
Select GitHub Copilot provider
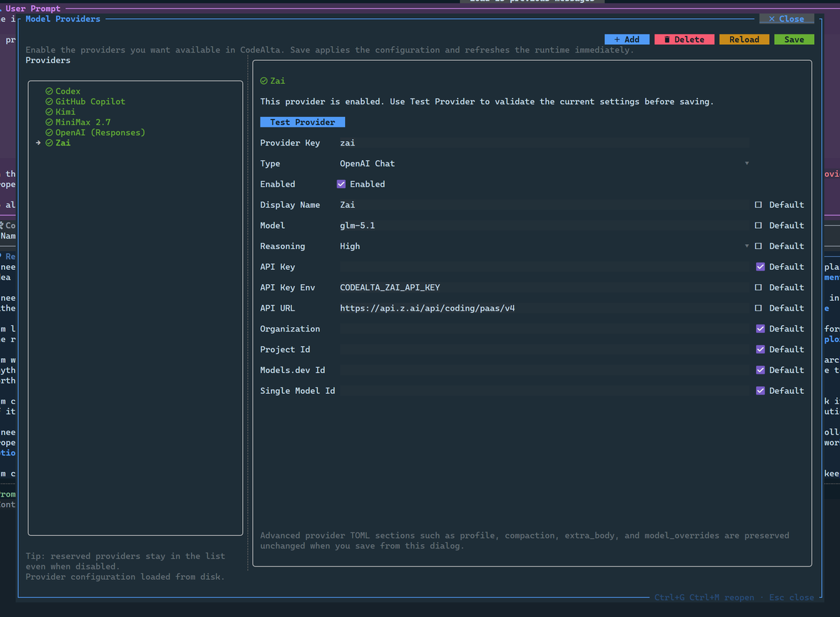(90, 101)
